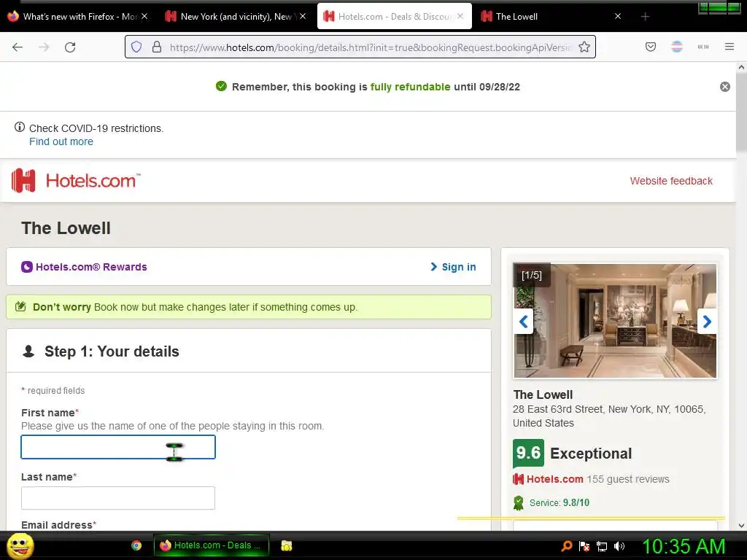Click the browser address bar URL
Image resolution: width=747 pixels, height=560 pixels.
(x=369, y=47)
